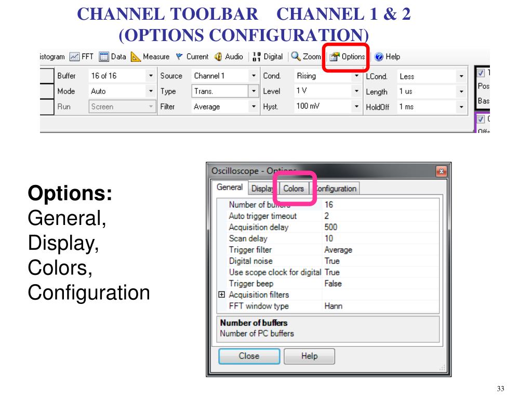
Task: Open the Filter dropdown showing Average
Action: click(x=224, y=107)
